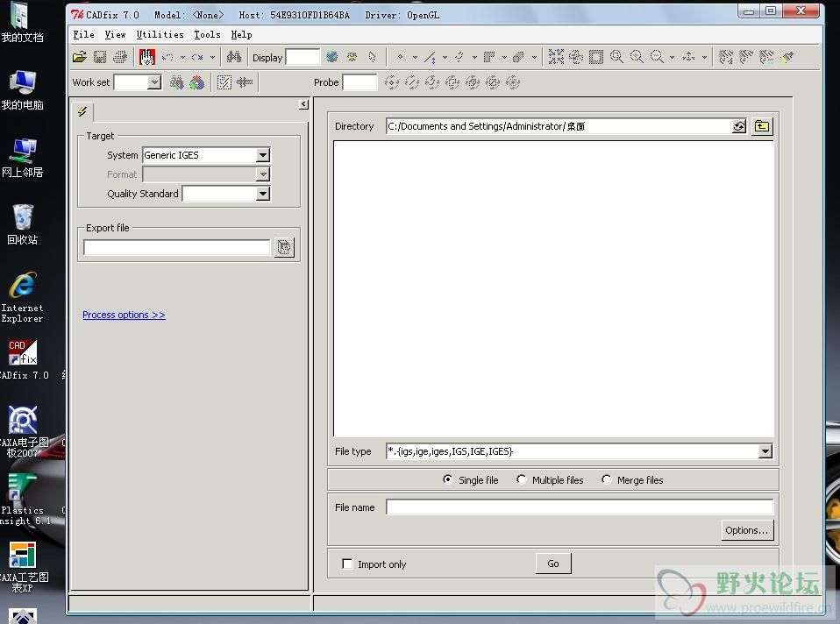Click the open file folder icon

click(x=79, y=57)
